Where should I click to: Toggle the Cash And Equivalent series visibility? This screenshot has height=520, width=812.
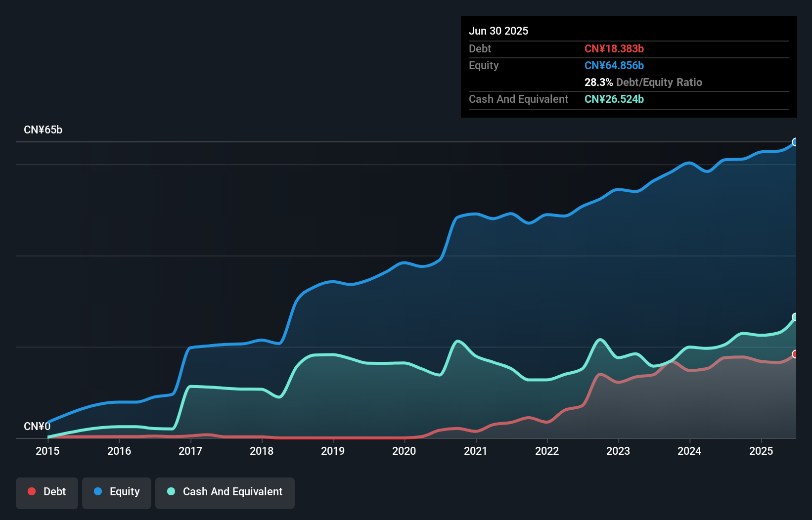pyautogui.click(x=225, y=492)
